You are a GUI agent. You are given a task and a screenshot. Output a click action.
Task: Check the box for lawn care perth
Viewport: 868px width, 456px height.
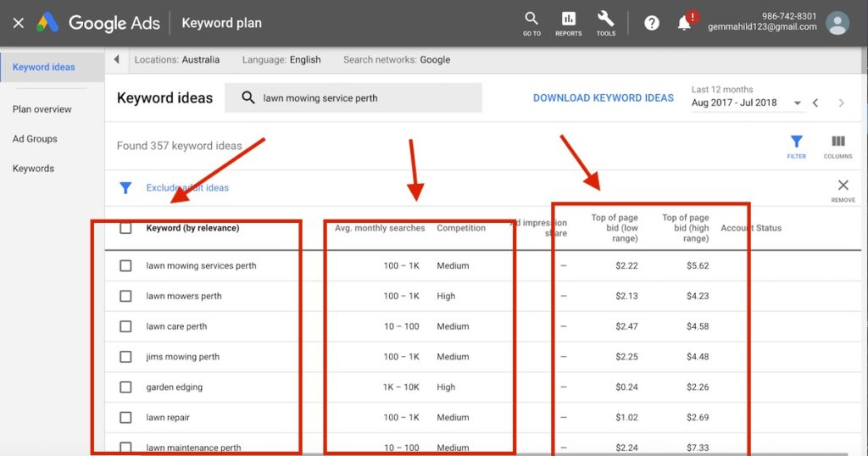125,326
